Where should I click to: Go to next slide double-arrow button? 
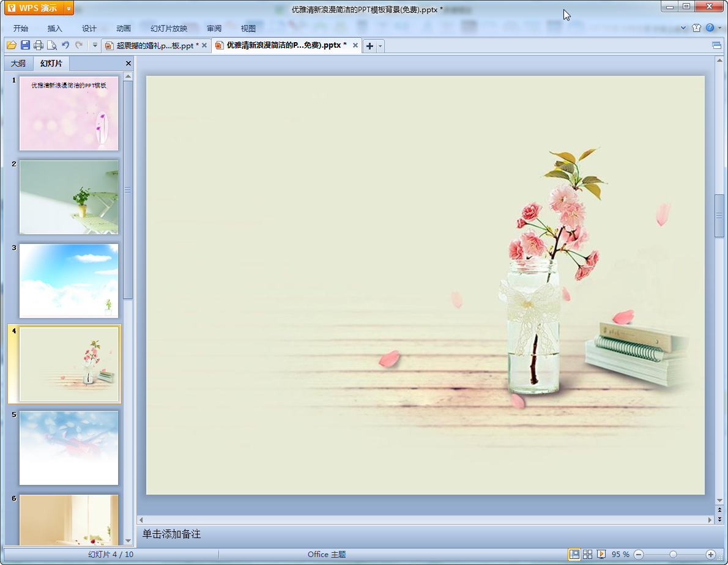719,520
